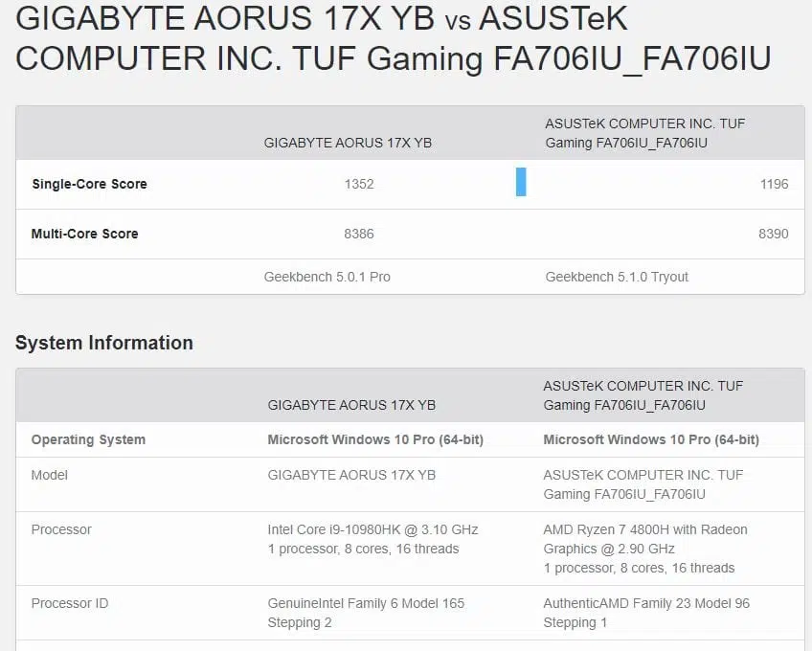The height and width of the screenshot is (651, 812).
Task: Click the score table's "GIGABYTE AORUS 17X YB" column header
Action: coord(348,143)
